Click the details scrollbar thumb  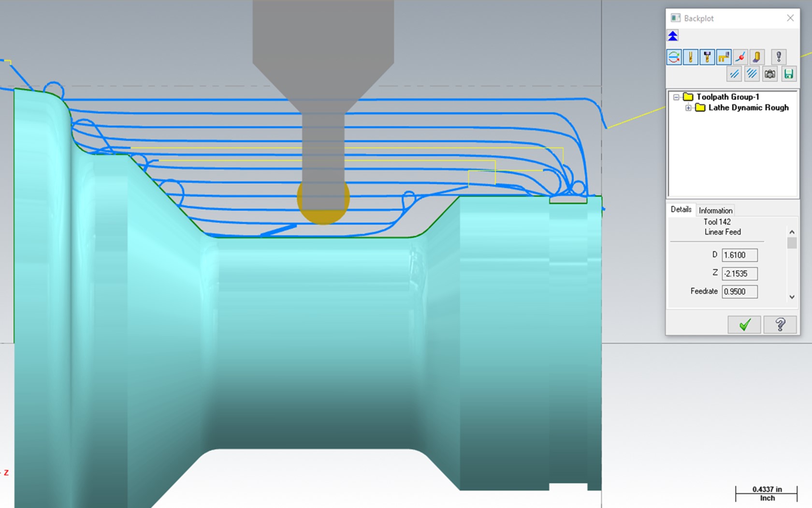point(792,243)
